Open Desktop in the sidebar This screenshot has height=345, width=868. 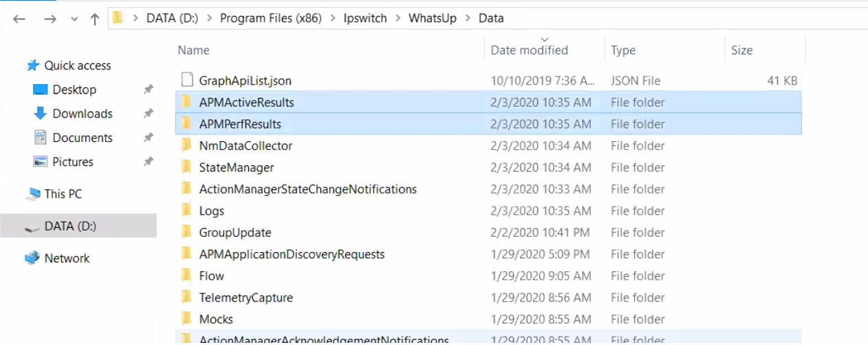coord(74,90)
